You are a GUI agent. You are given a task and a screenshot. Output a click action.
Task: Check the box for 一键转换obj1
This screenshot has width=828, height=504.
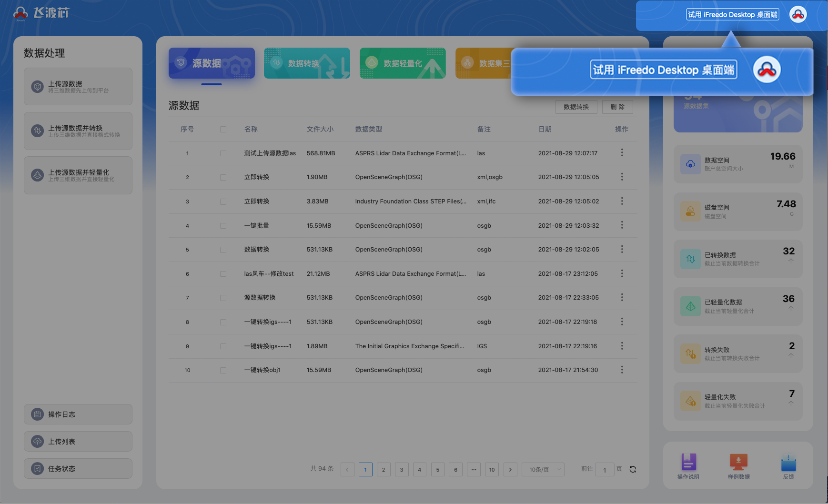coord(223,370)
